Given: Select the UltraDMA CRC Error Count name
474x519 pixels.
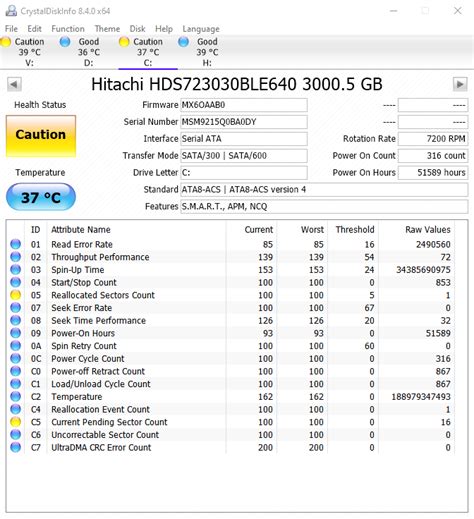Looking at the screenshot, I should [x=101, y=447].
